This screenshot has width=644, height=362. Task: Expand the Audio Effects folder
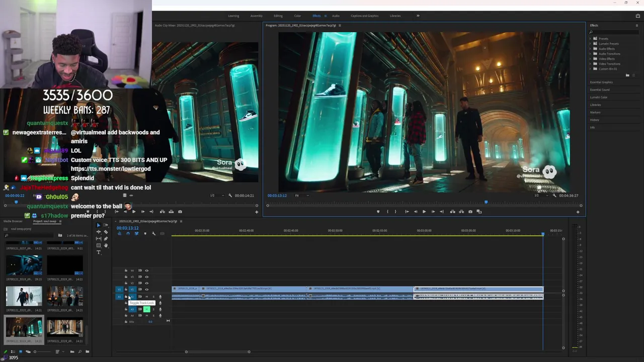tap(590, 49)
